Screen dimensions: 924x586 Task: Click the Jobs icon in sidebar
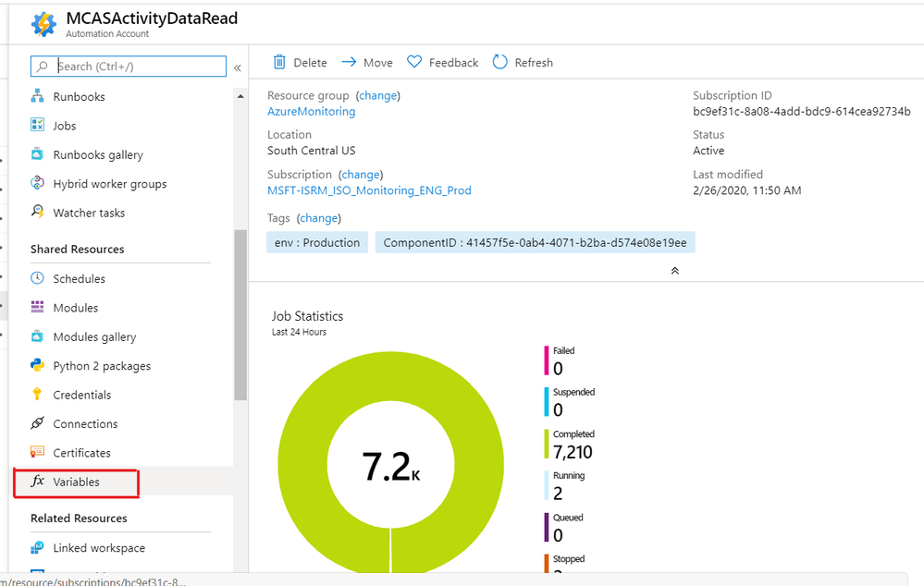coord(37,125)
